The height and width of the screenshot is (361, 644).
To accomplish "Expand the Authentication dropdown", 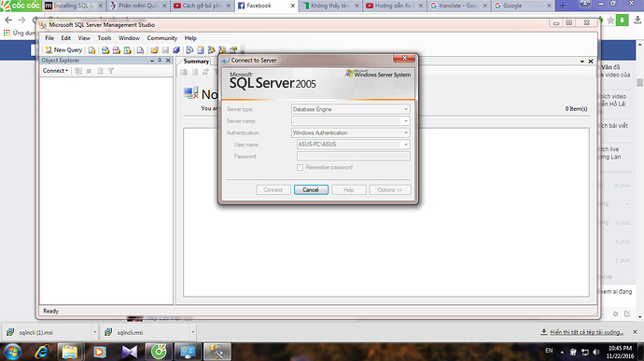I will pyautogui.click(x=406, y=133).
